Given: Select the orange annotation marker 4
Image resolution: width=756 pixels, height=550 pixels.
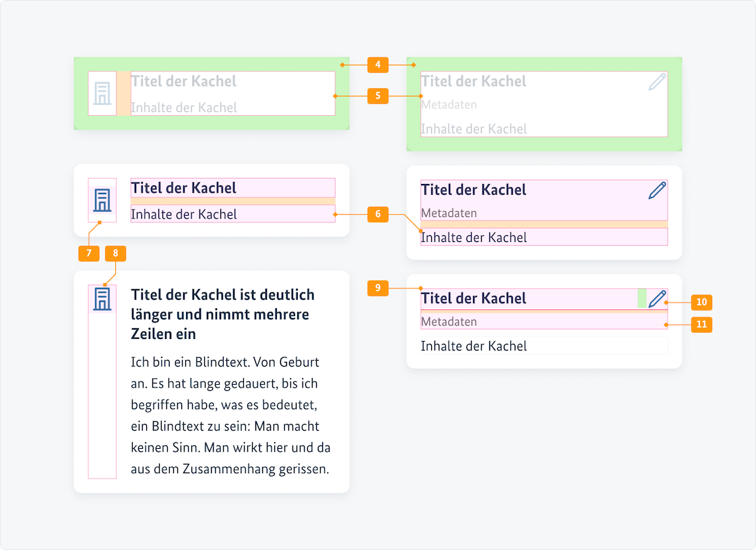Looking at the screenshot, I should click(378, 65).
